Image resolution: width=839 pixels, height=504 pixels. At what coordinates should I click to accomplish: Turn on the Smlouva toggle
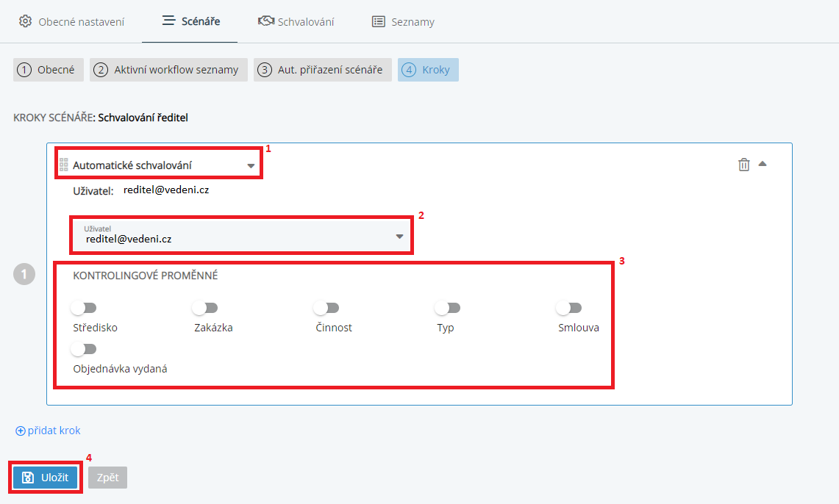pos(569,308)
